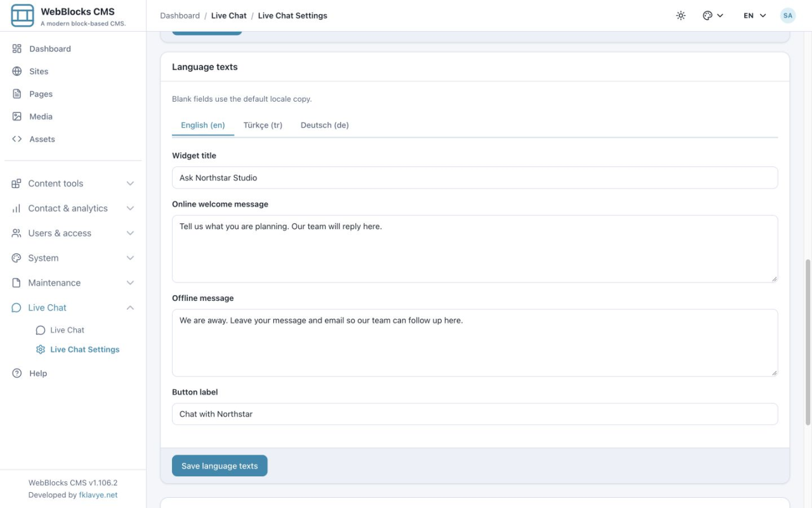The width and height of the screenshot is (812, 508).
Task: Switch to the Deutsch (de) tab
Action: click(x=325, y=125)
